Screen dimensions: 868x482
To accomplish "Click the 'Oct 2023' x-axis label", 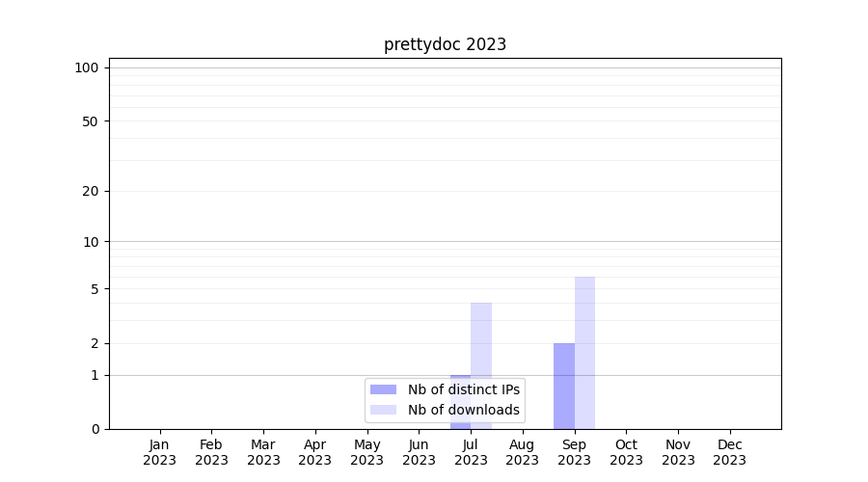I will (x=626, y=452).
